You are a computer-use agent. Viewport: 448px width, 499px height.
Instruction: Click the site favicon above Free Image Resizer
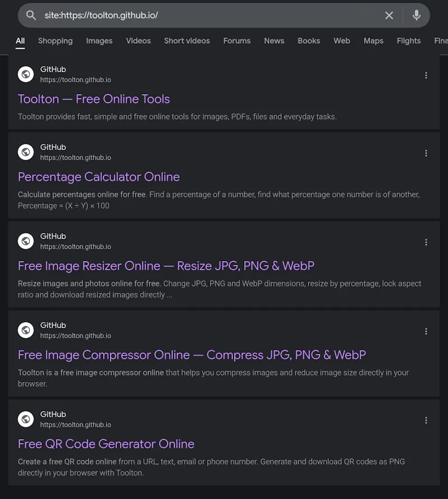coord(26,241)
